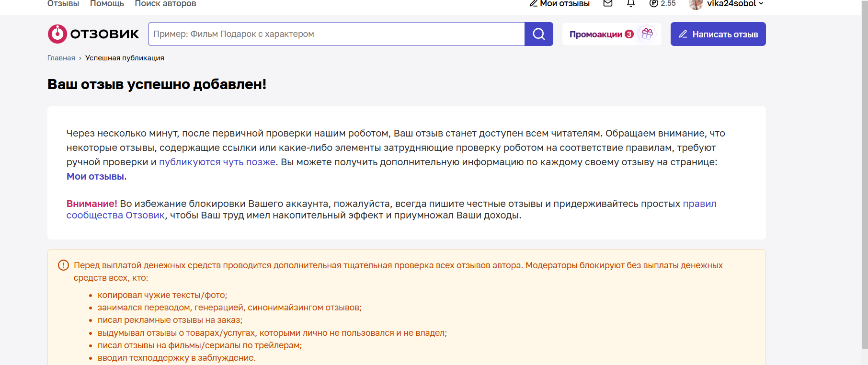This screenshot has width=868, height=365.
Task: Click bullet копировал чужие тексты/фото
Action: point(162,295)
